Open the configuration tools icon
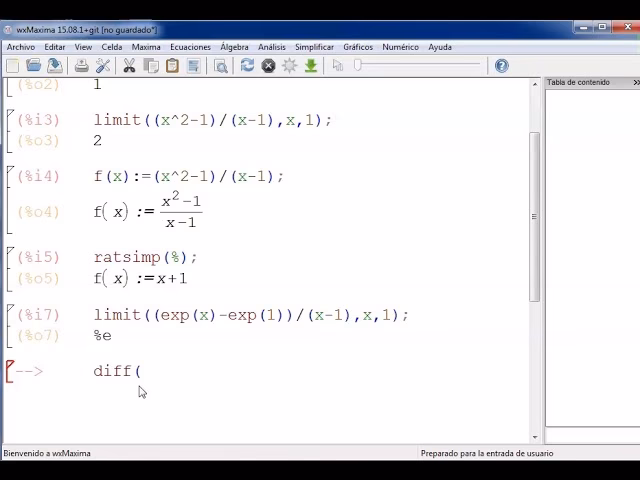 tap(103, 66)
